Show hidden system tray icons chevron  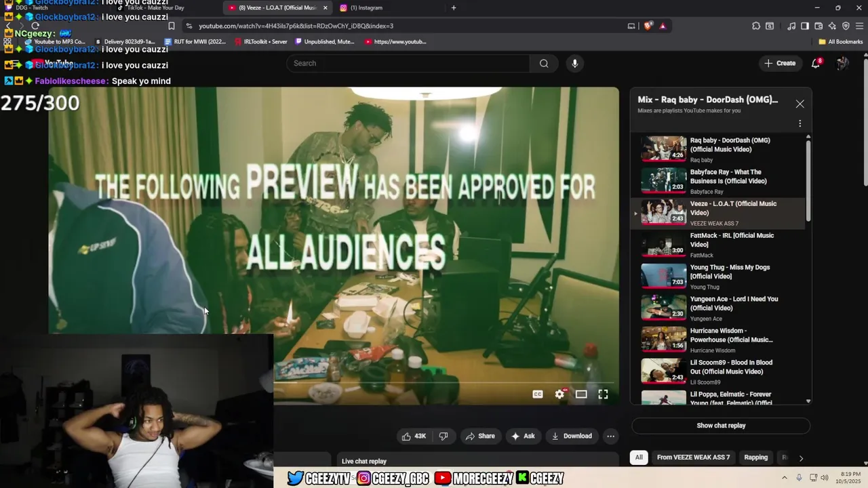(785, 478)
